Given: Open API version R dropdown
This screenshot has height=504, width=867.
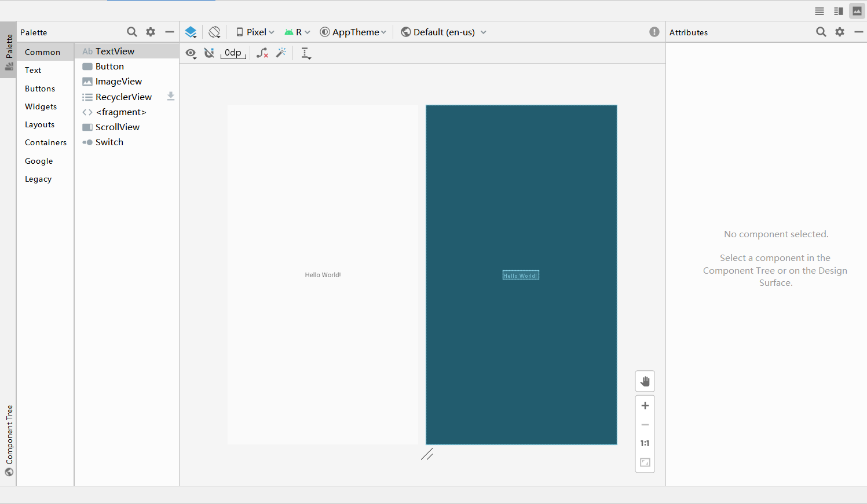Looking at the screenshot, I should 298,32.
